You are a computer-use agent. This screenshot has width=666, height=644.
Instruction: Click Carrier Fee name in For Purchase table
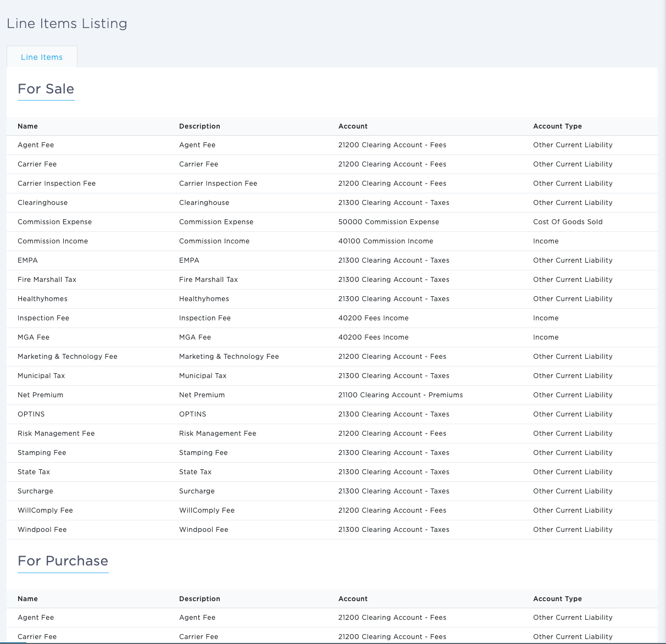pyautogui.click(x=37, y=637)
